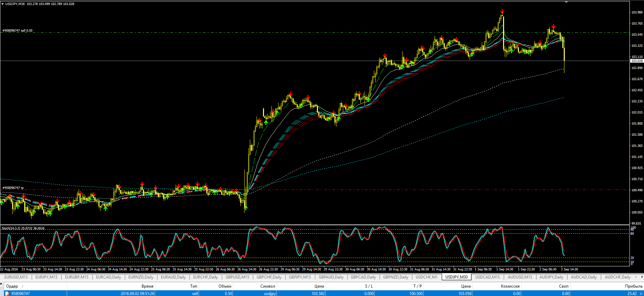
Task: Click the 'sell' type cell
Action: (x=195, y=294)
